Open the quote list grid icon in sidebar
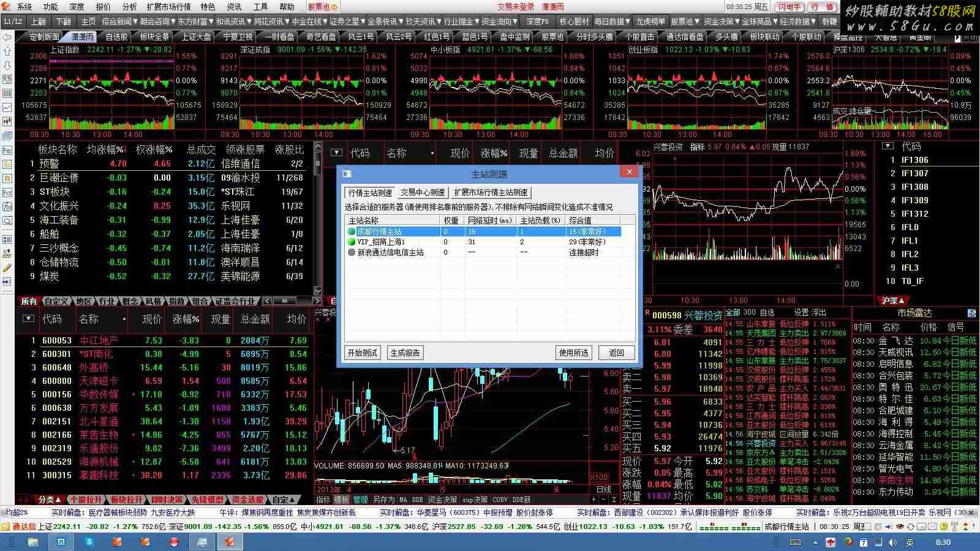The width and height of the screenshot is (980, 551). (x=7, y=94)
